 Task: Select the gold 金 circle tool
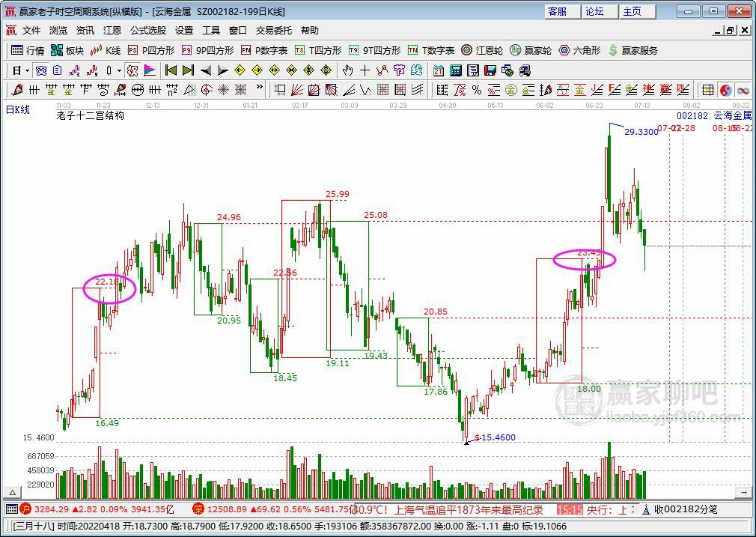pos(511,90)
